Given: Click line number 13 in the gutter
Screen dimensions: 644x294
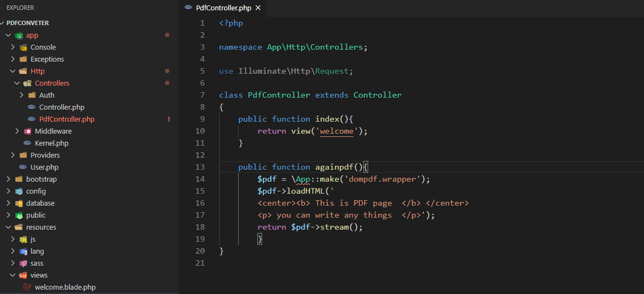Looking at the screenshot, I should [200, 167].
